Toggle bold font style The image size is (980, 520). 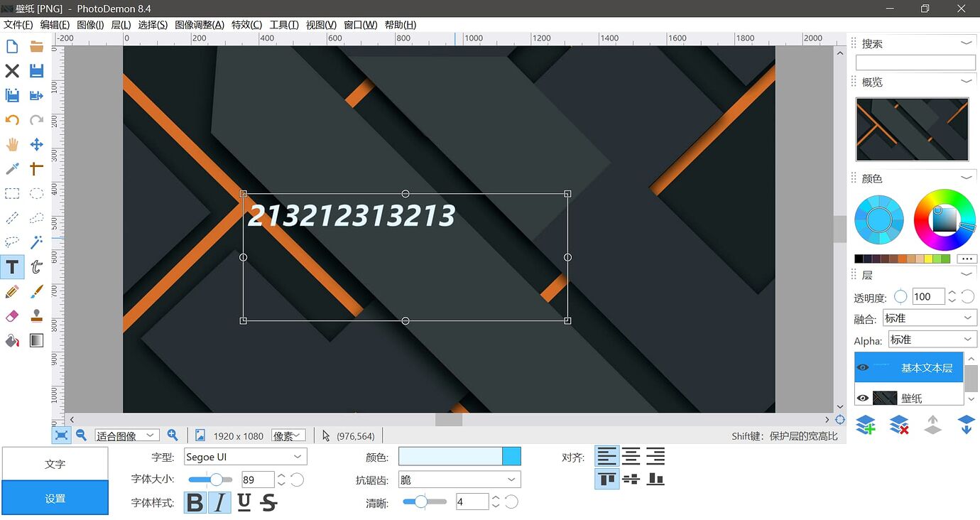(195, 503)
